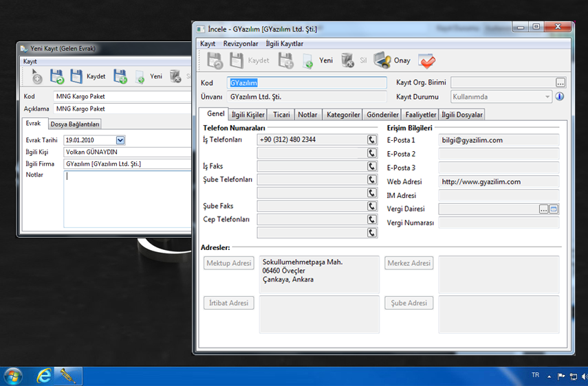Switch to the İlgili Kişiler tab
The image size is (588, 386).
tap(248, 115)
